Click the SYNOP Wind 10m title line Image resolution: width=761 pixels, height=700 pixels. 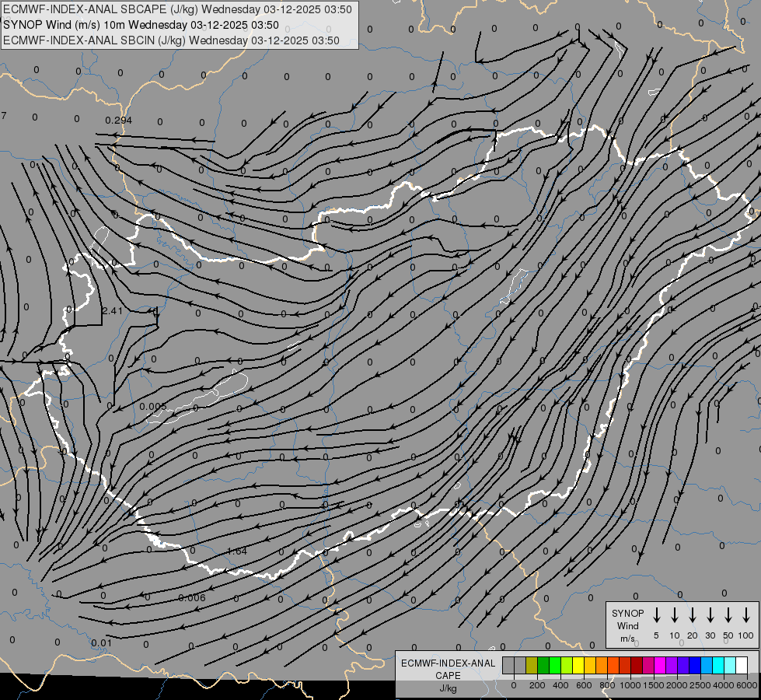coord(141,25)
